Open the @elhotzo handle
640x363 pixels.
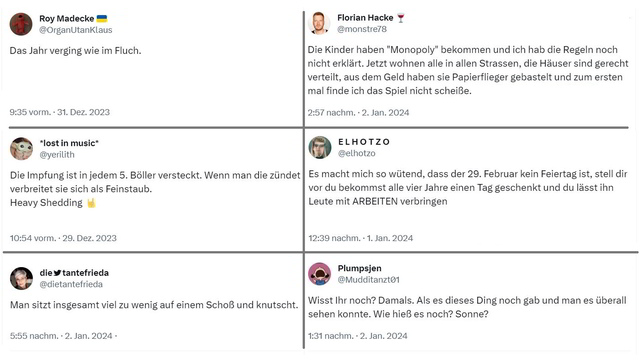coord(356,153)
